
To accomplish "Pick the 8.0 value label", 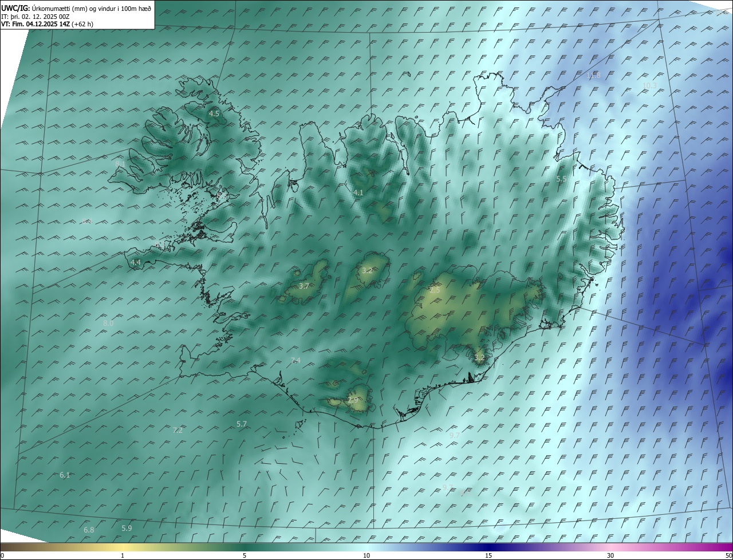I will (x=108, y=324).
